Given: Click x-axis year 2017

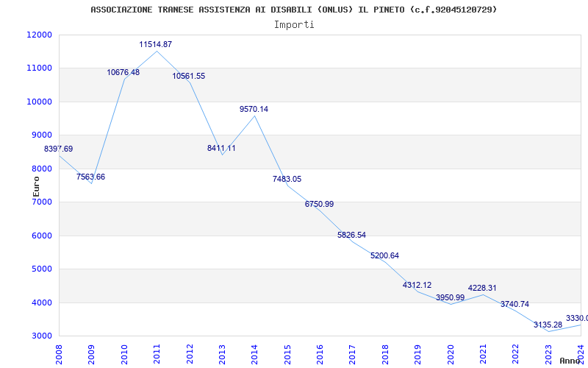Looking at the screenshot, I should pos(353,354).
